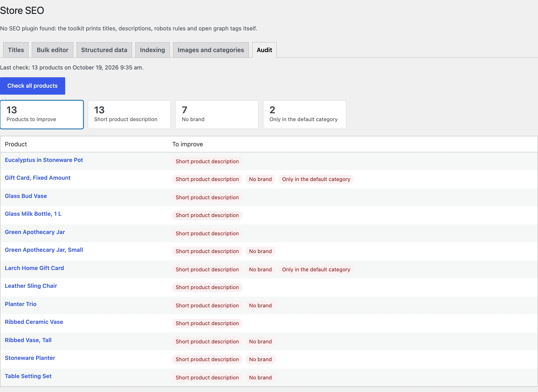This screenshot has height=392, width=538.
Task: Click No brand tag in Table Setting Set row
Action: click(260, 378)
